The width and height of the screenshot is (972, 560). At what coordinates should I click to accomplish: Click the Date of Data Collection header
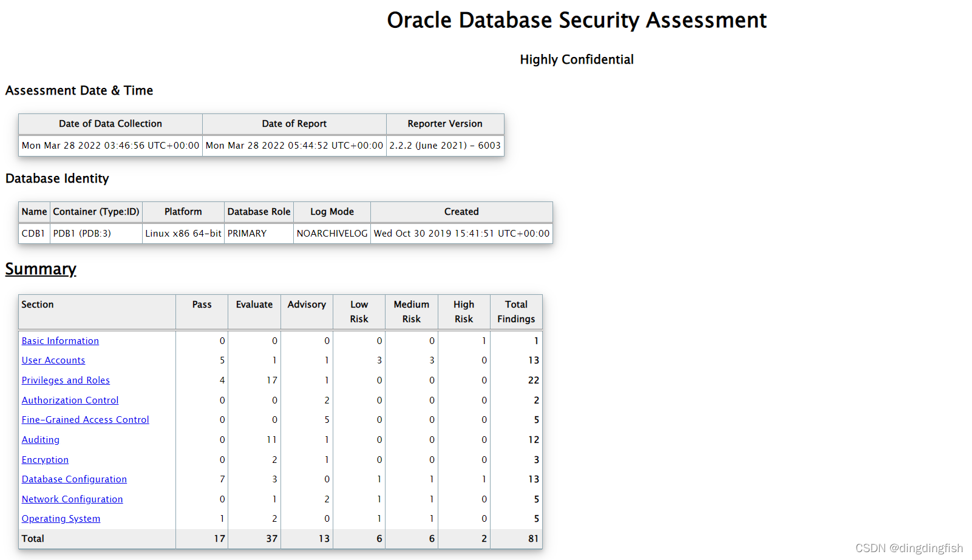coord(110,124)
